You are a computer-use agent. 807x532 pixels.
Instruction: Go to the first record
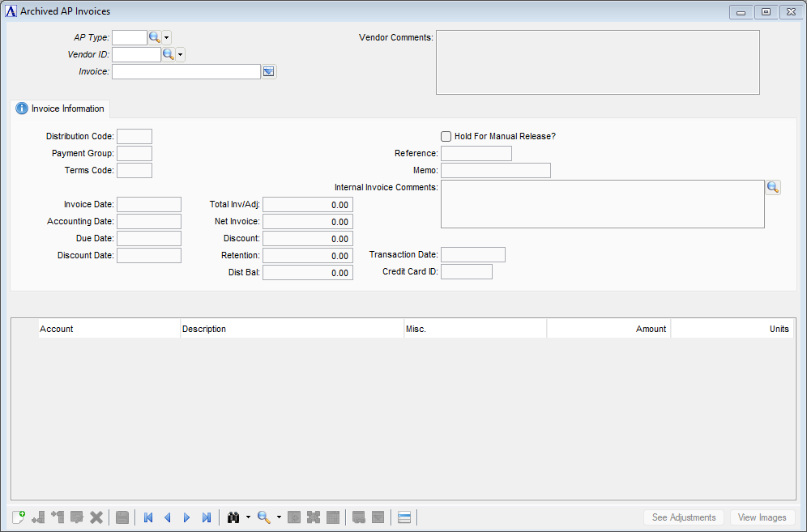[x=148, y=517]
